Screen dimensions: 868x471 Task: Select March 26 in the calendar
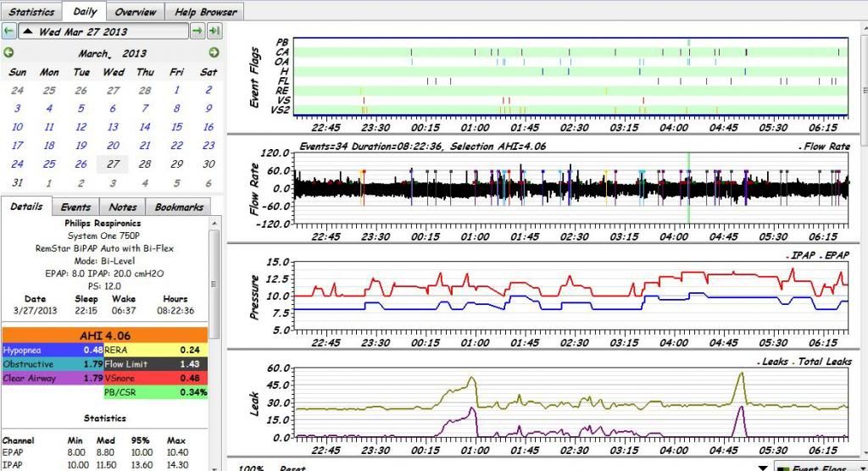tap(81, 163)
